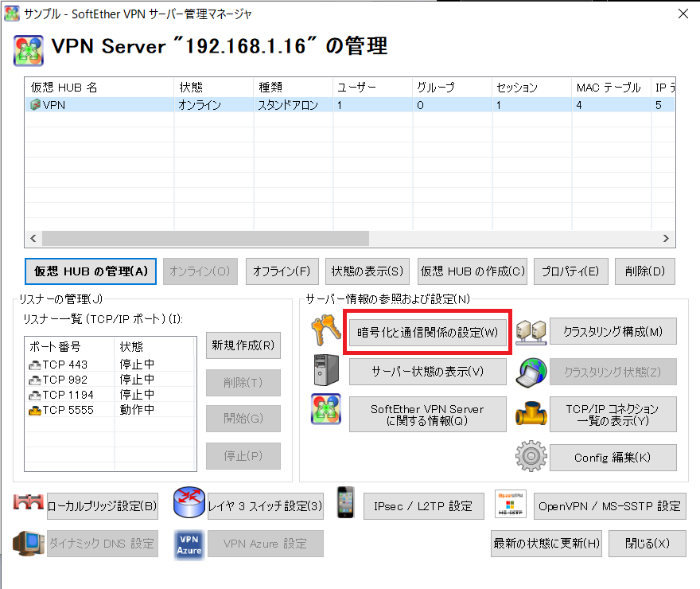Image resolution: width=700 pixels, height=589 pixels.
Task: Click the listener icon for TCP 992
Action: [x=35, y=380]
